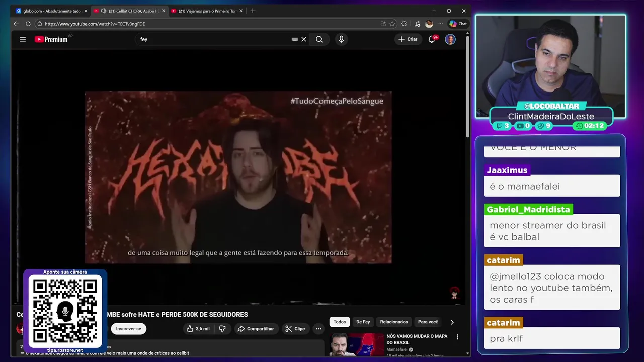Switch to Cellbit CHORA tab

pos(130,11)
